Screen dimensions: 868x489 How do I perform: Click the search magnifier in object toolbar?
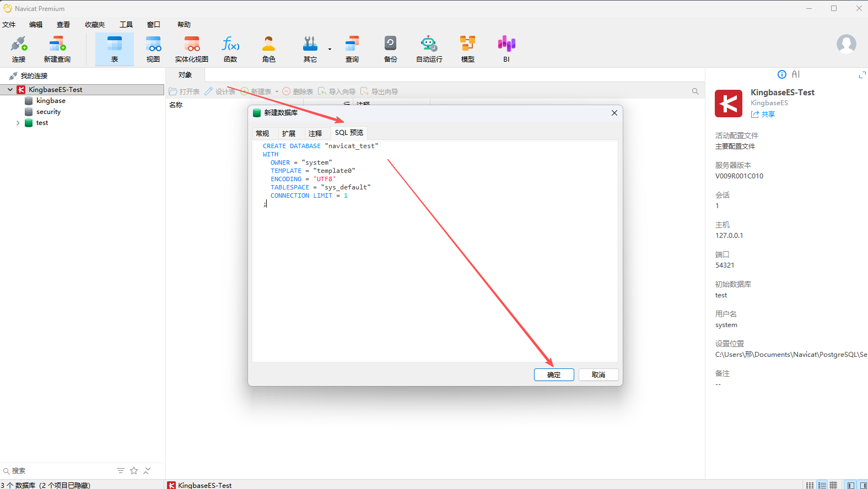tap(696, 91)
